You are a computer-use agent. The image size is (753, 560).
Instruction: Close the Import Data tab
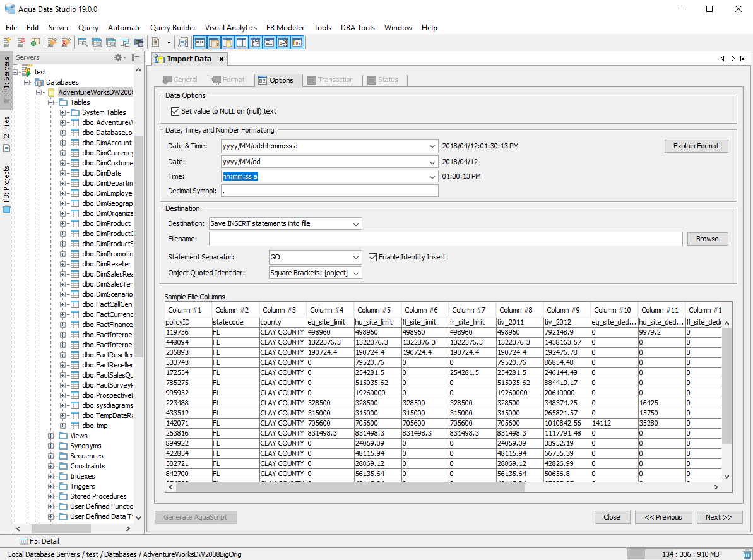click(x=222, y=59)
